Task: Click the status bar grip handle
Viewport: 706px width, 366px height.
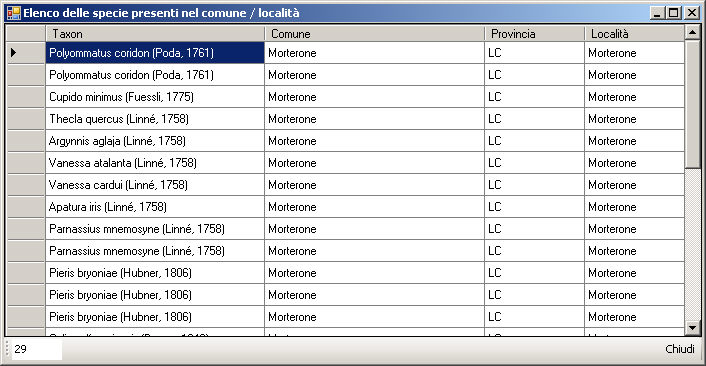Action: [7, 349]
